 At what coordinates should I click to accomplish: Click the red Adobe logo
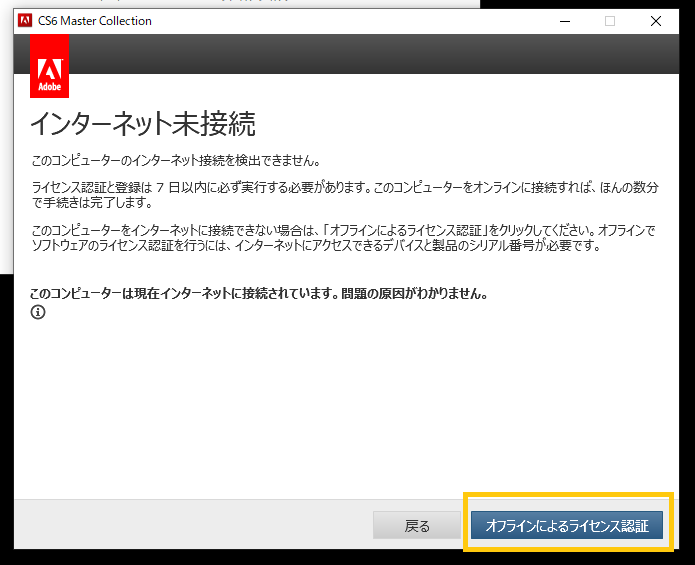click(x=49, y=66)
